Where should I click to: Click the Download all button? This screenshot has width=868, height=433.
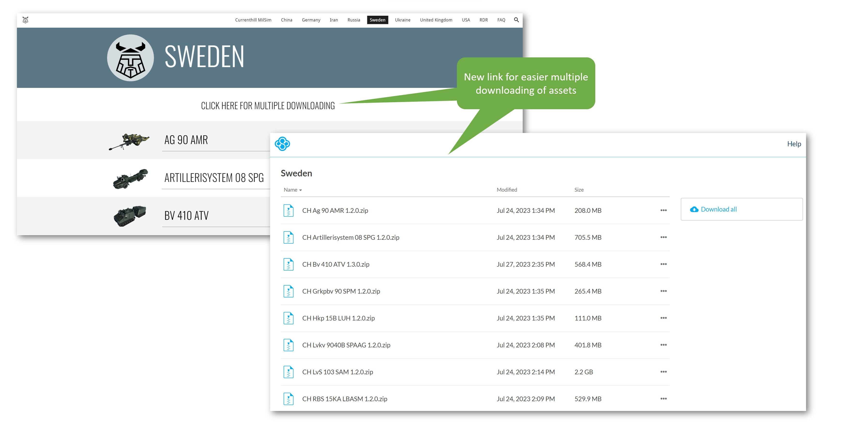click(x=742, y=209)
